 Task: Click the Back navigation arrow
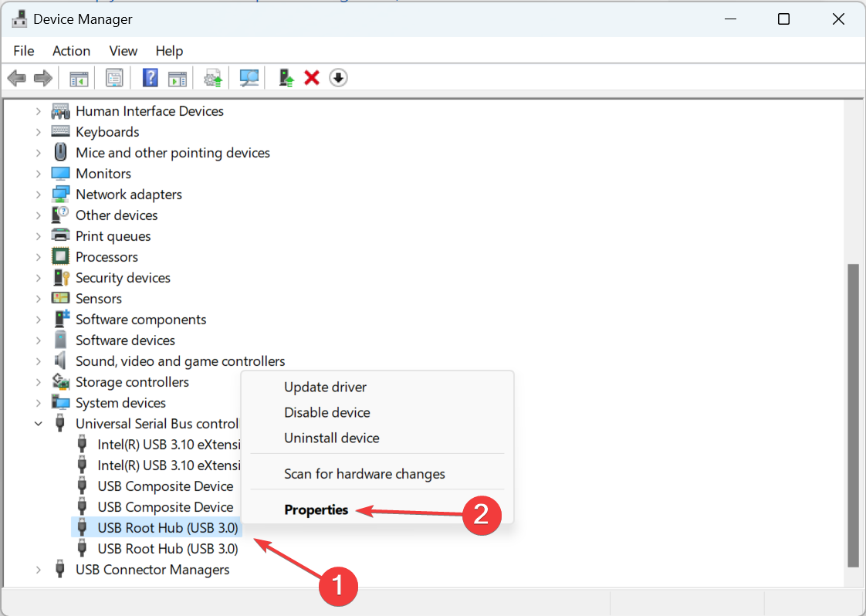[x=17, y=77]
